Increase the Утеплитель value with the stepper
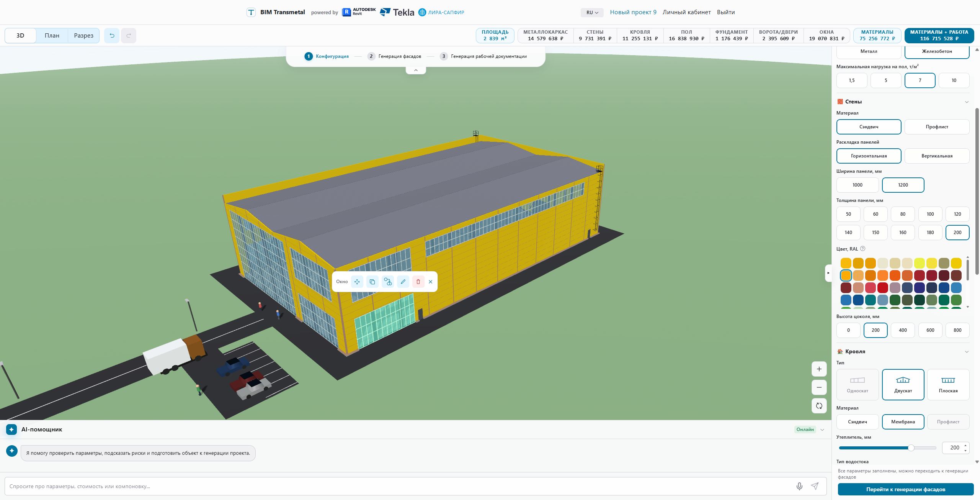The height and width of the screenshot is (500, 980). [965, 445]
